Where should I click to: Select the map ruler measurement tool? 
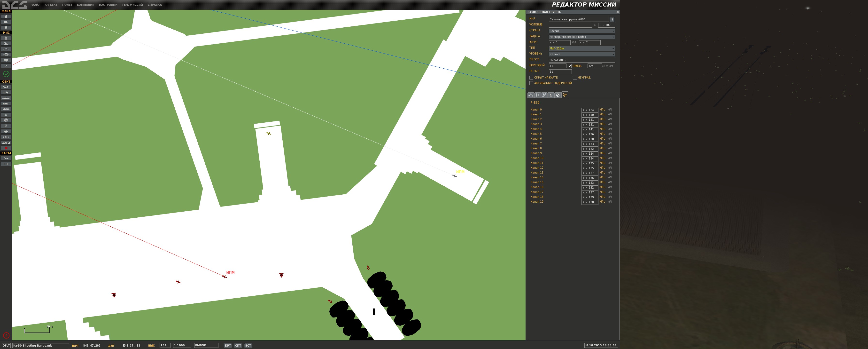click(6, 164)
